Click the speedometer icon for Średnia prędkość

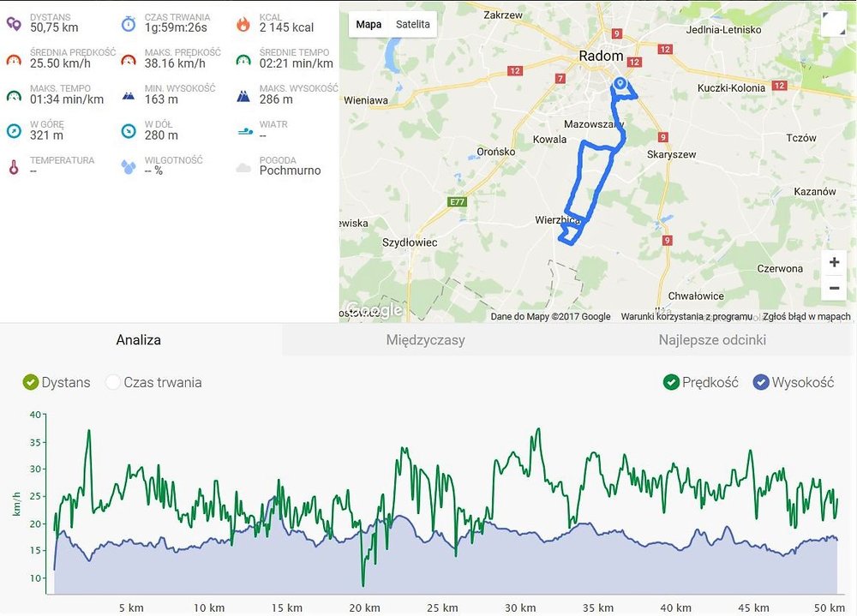click(14, 60)
